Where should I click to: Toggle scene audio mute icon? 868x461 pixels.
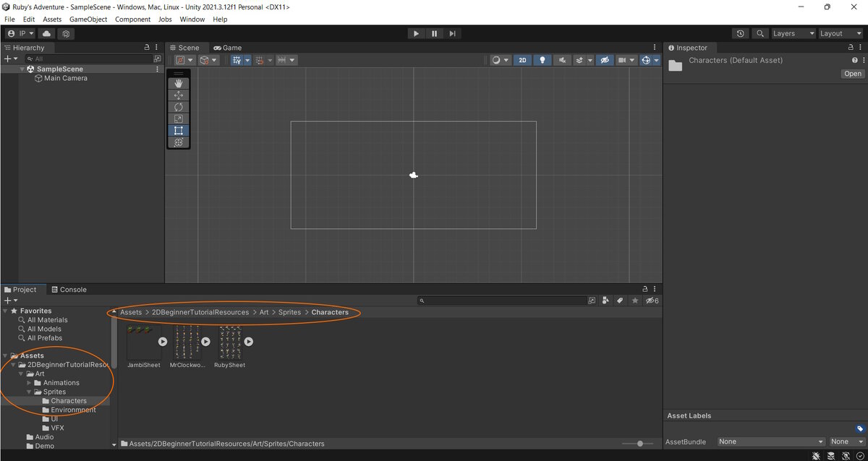click(561, 60)
